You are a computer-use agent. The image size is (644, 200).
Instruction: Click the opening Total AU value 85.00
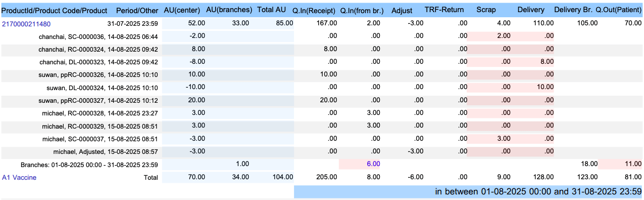pos(284,23)
